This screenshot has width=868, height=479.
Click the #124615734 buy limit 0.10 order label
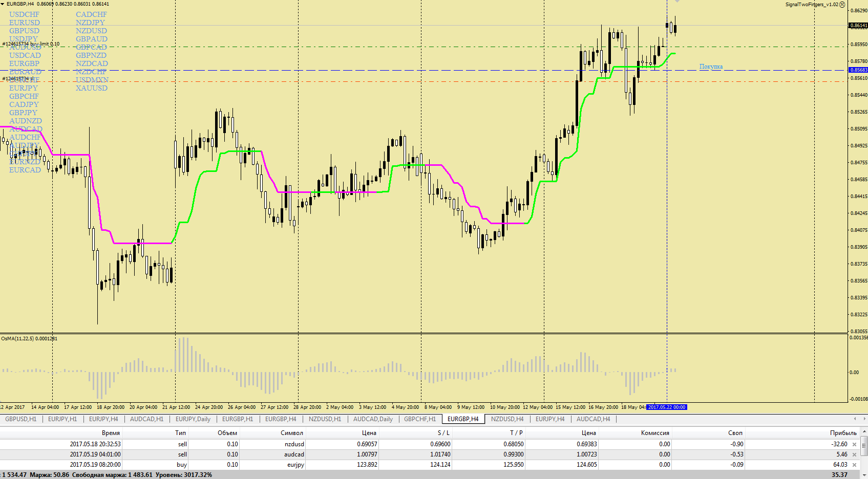(31, 44)
